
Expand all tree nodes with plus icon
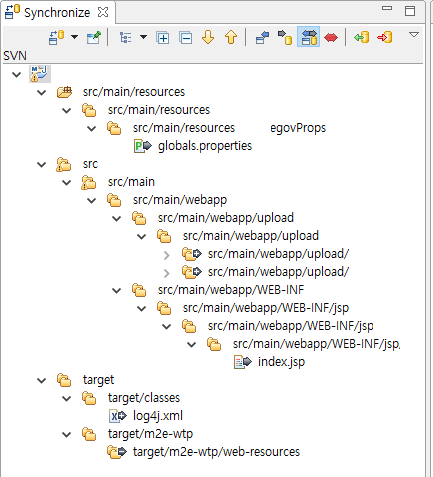[x=163, y=38]
